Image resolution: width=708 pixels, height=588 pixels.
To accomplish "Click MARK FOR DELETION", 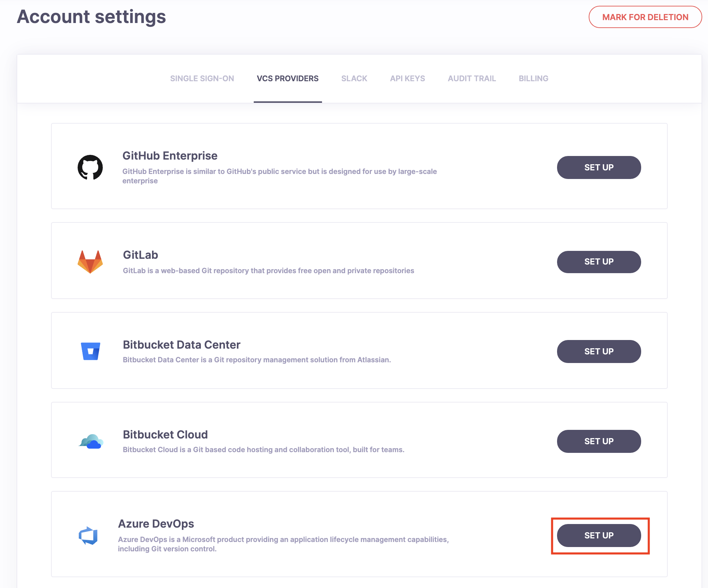I will (x=645, y=17).
